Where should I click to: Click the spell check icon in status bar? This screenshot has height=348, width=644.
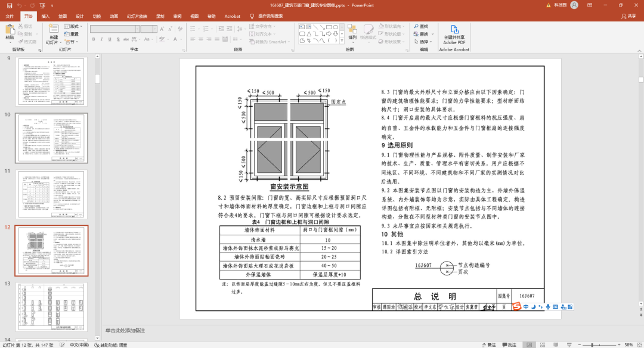click(62, 345)
